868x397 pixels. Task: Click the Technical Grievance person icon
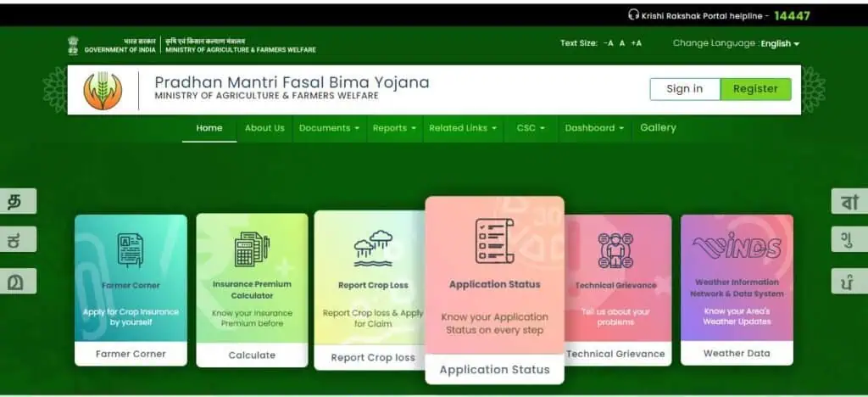pos(615,250)
